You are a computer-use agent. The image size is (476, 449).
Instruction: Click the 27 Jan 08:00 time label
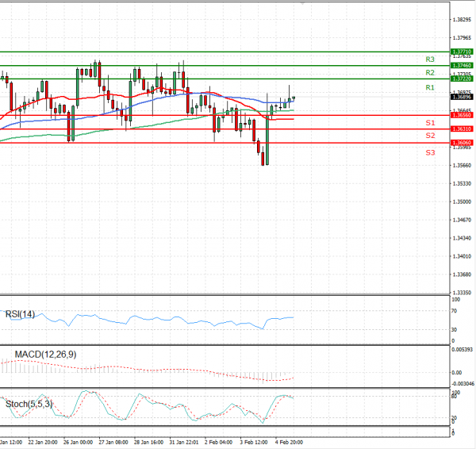point(113,443)
